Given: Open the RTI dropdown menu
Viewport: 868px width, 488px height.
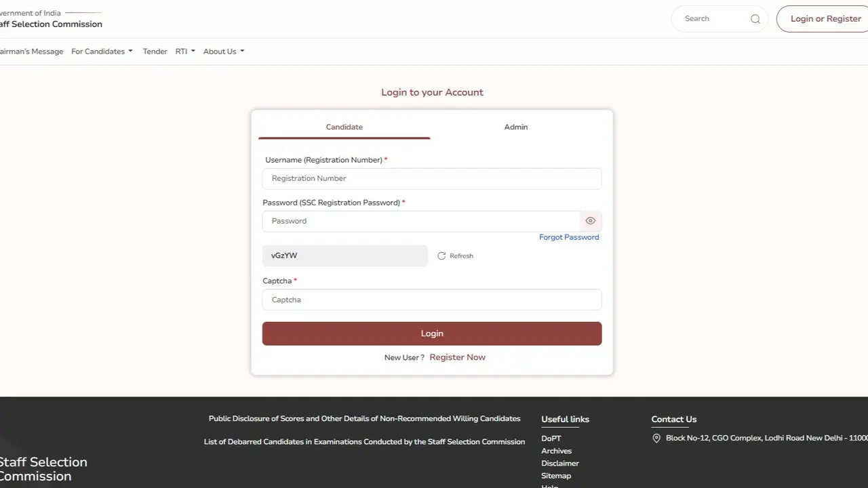Looking at the screenshot, I should click(x=184, y=51).
